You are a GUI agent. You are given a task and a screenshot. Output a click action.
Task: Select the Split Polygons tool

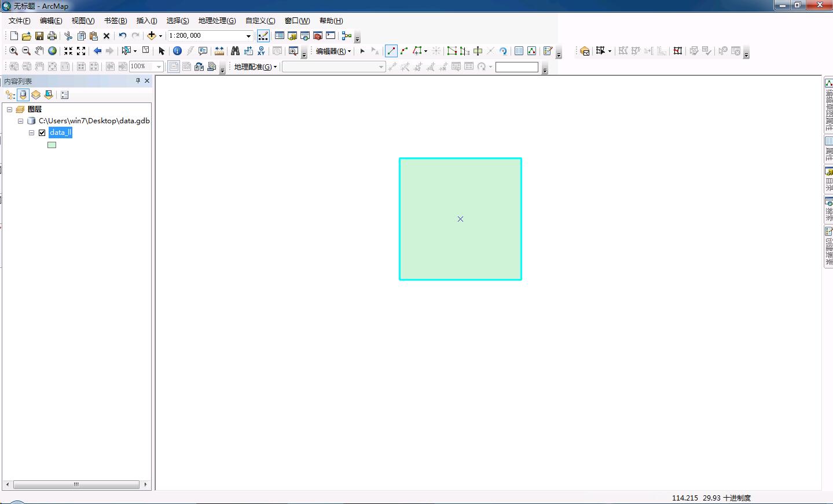[x=478, y=51]
